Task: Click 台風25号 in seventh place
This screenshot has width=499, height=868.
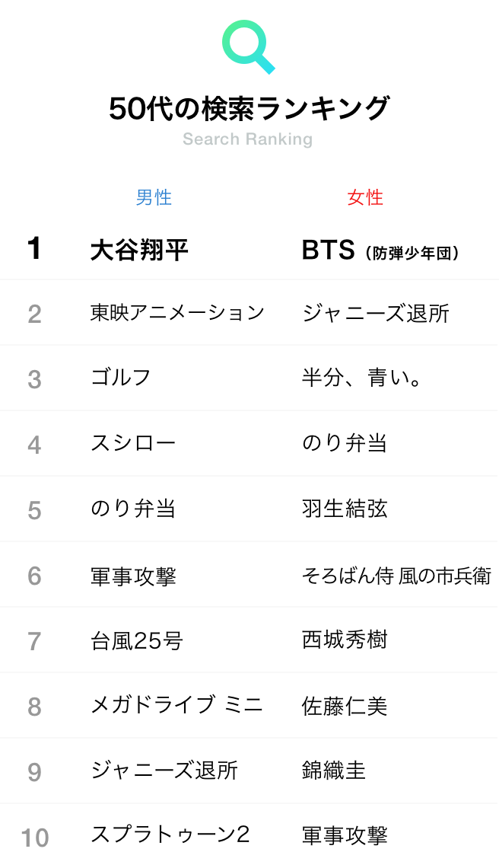Action: coord(137,640)
